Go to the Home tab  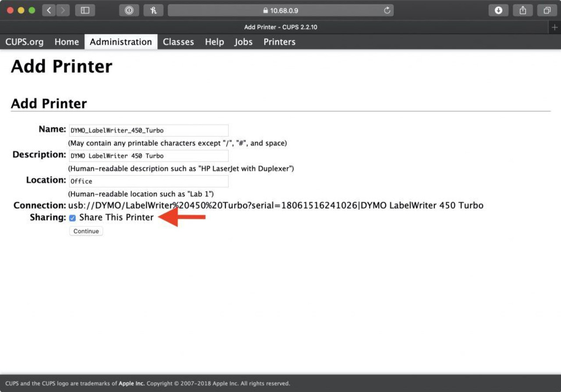[x=67, y=42]
